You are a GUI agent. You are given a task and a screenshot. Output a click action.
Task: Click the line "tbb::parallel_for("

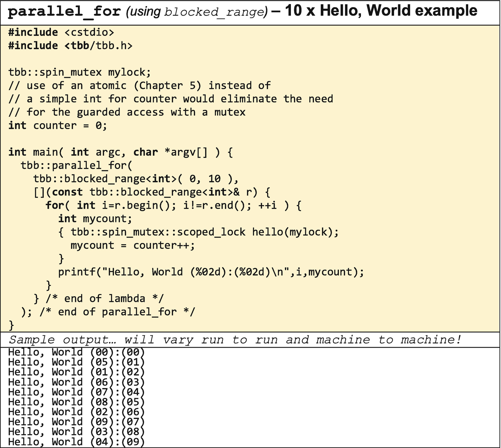click(76, 165)
